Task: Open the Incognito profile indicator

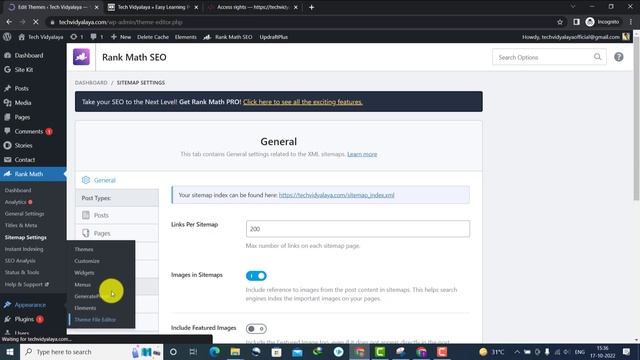Action: click(602, 22)
